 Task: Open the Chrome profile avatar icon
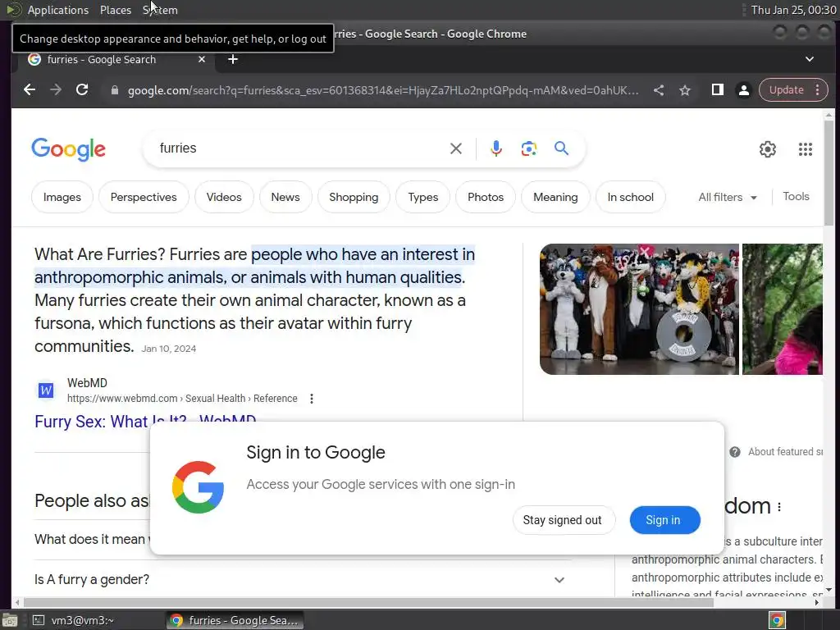click(743, 90)
